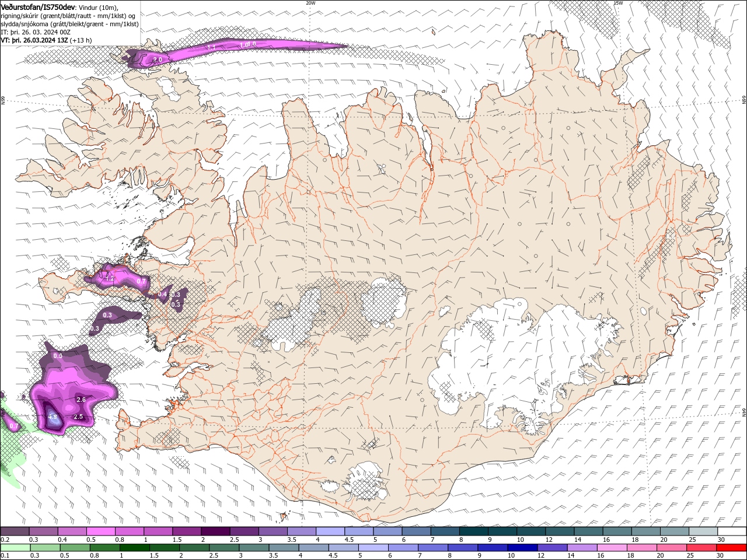The width and height of the screenshot is (747, 560).
Task: Click the Veðurstofan/IS750dev title text
Action: 38,6
